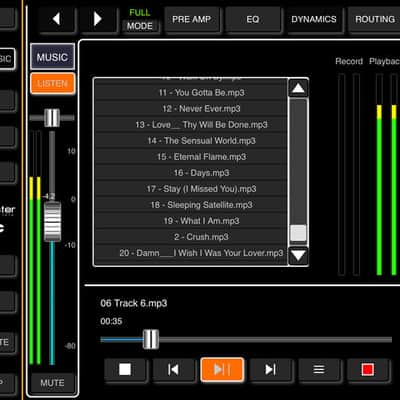Viewport: 400px width, 400px height.
Task: Click the Record level meter label
Action: [349, 61]
